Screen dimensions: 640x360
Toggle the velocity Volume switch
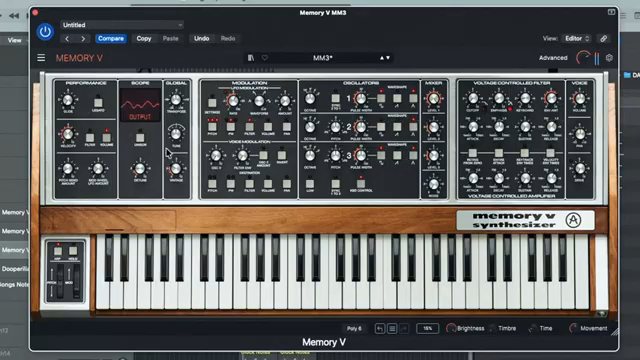(106, 137)
